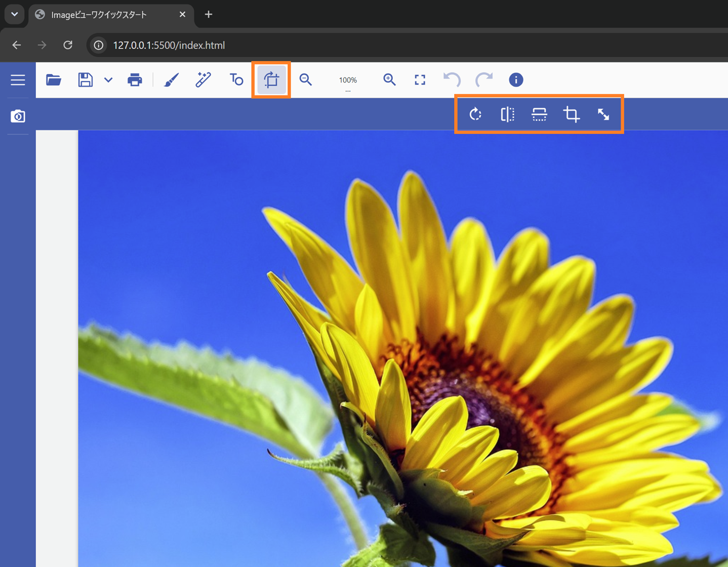Rotate the image clockwise
Image resolution: width=728 pixels, height=567 pixels.
tap(475, 114)
